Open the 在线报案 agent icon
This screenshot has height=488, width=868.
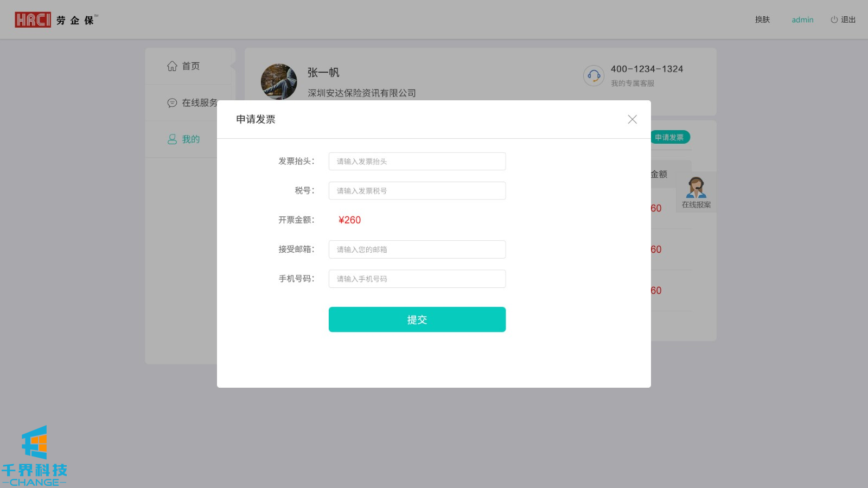click(696, 188)
